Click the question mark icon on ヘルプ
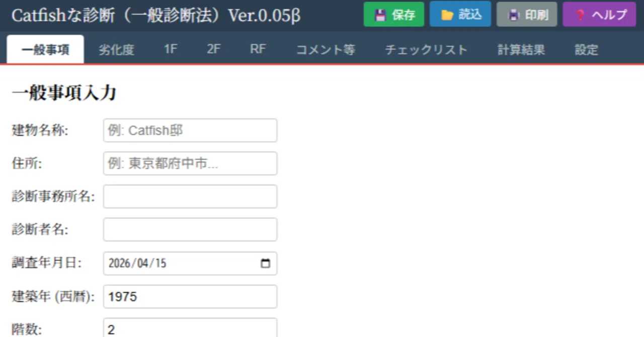This screenshot has width=644, height=337. pyautogui.click(x=580, y=15)
